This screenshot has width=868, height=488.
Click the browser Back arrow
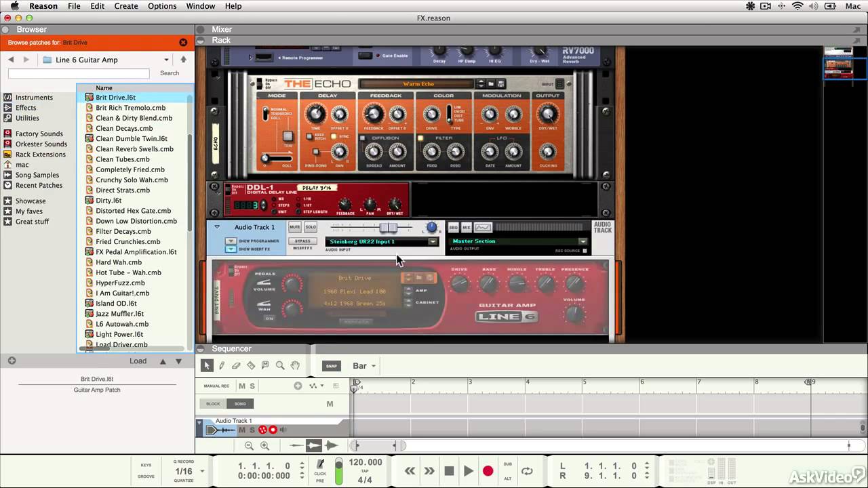pyautogui.click(x=11, y=60)
